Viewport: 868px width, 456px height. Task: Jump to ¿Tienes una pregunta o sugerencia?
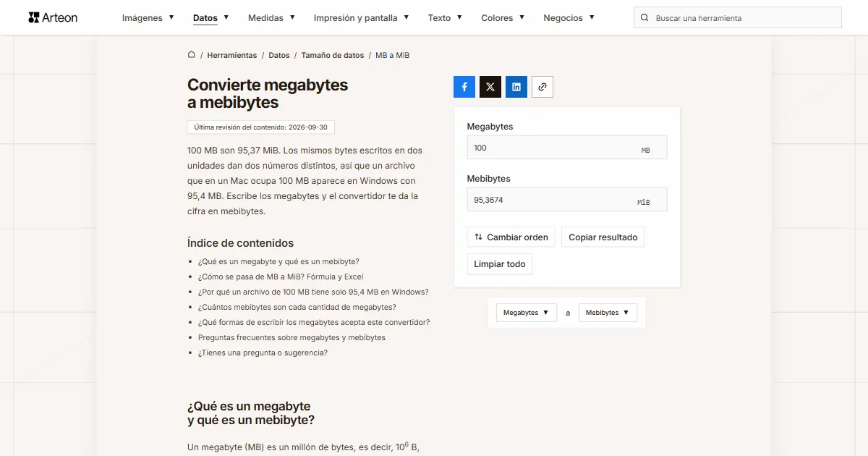(263, 352)
